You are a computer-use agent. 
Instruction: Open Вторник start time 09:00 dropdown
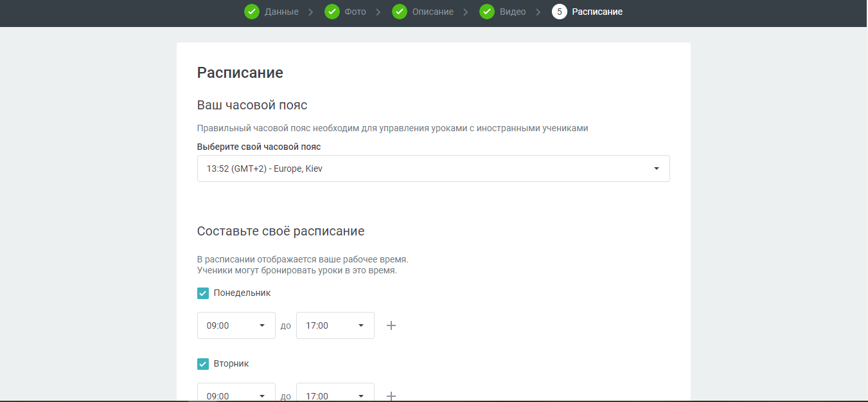[x=236, y=393]
